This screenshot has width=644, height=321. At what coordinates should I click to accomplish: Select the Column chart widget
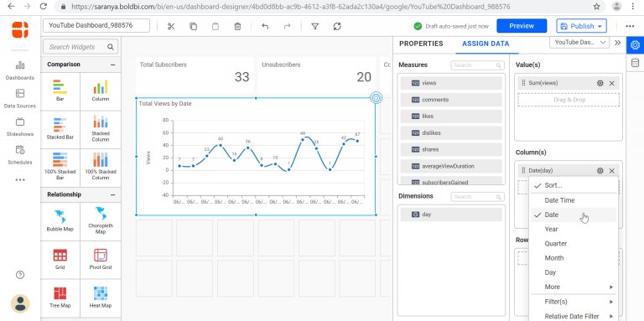click(x=101, y=91)
